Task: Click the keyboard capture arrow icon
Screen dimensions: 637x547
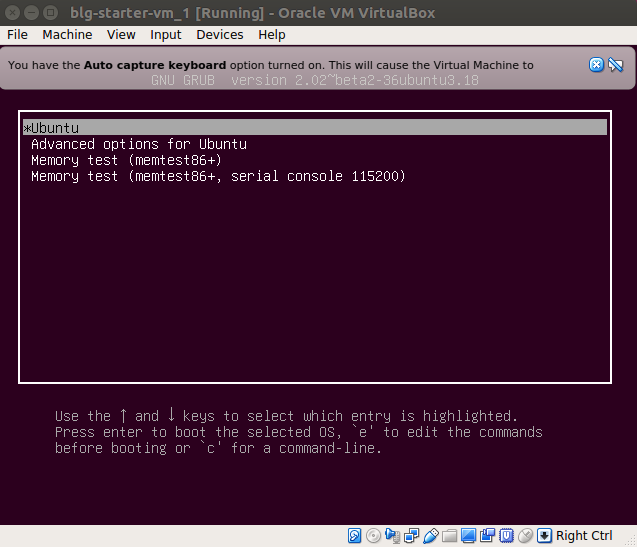Action: (544, 536)
